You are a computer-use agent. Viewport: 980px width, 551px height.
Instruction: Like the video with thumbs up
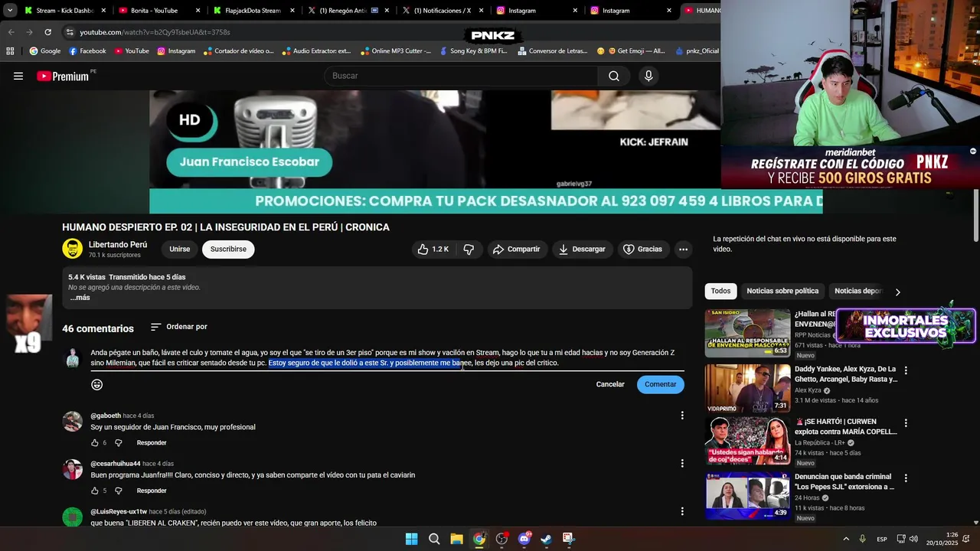433,249
